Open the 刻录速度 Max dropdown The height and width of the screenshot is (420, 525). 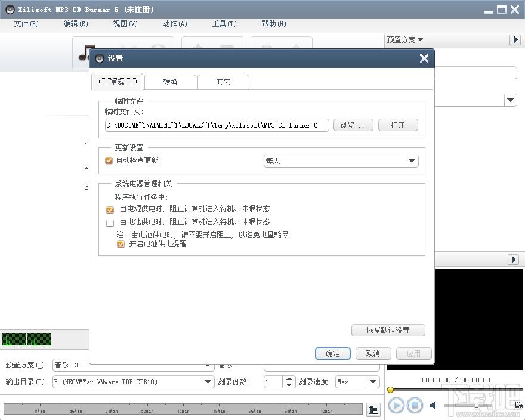373,382
